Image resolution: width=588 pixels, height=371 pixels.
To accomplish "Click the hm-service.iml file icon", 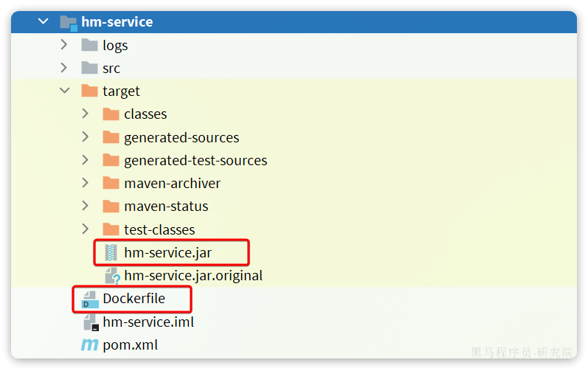I will click(x=90, y=322).
